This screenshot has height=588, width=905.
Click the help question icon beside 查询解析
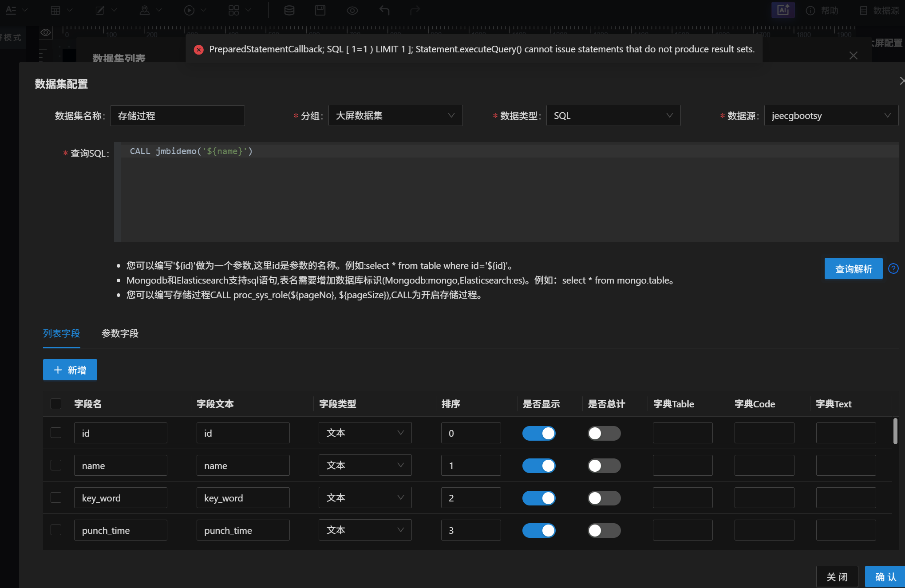tap(893, 268)
